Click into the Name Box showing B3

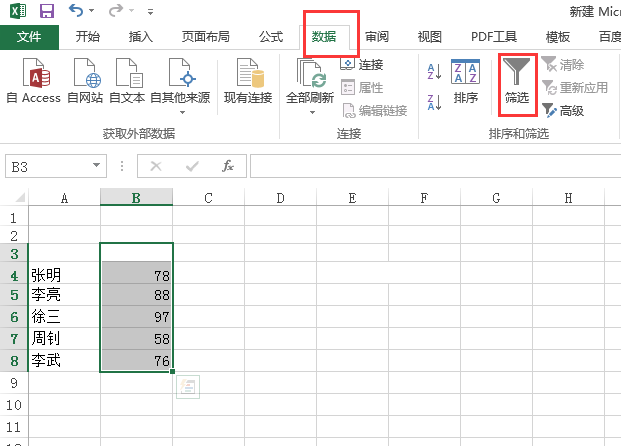click(48, 166)
